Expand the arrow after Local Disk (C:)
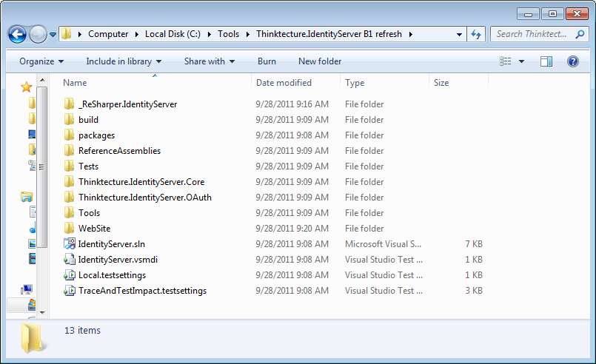The image size is (596, 364). 209,34
